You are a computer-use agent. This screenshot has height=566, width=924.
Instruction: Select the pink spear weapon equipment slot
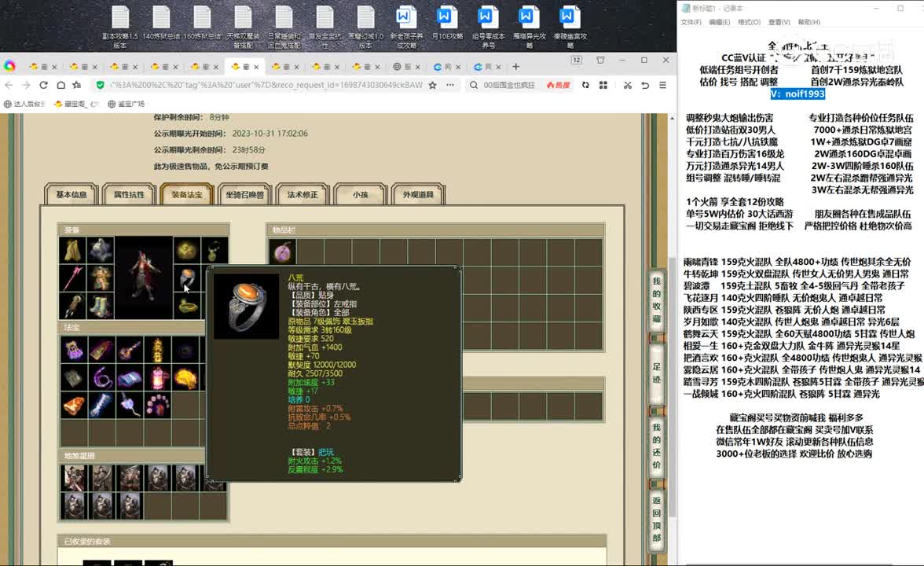tap(72, 277)
